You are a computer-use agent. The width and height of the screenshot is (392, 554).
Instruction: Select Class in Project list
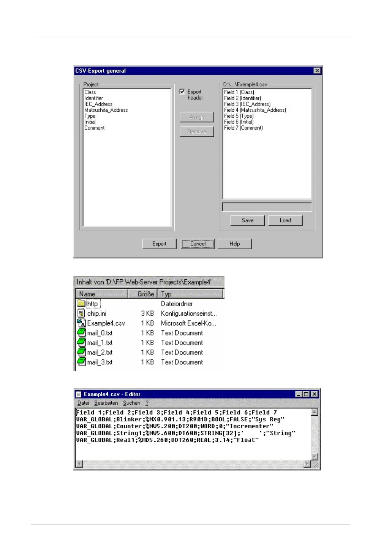pyautogui.click(x=90, y=92)
